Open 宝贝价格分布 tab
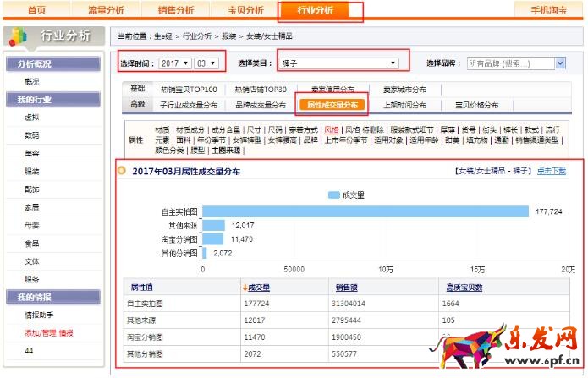Screen dimensions: 588x378 point(479,105)
